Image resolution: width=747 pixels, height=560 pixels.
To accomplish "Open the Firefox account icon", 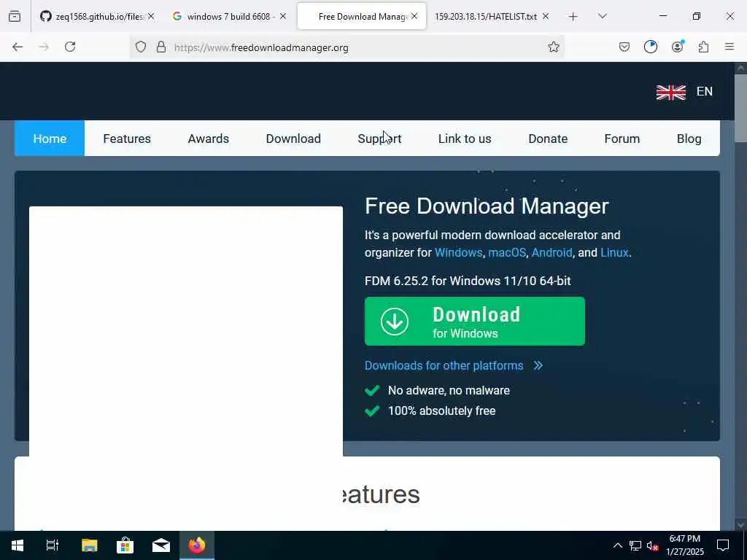I will (677, 47).
